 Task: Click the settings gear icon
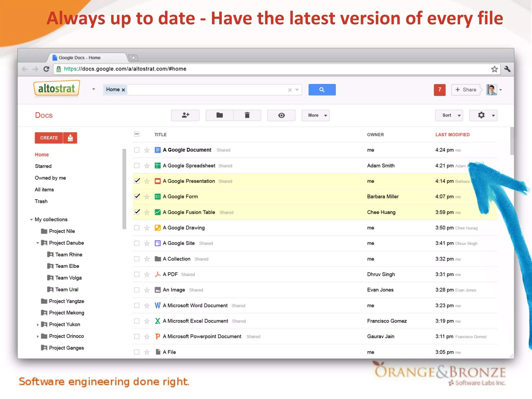point(481,115)
